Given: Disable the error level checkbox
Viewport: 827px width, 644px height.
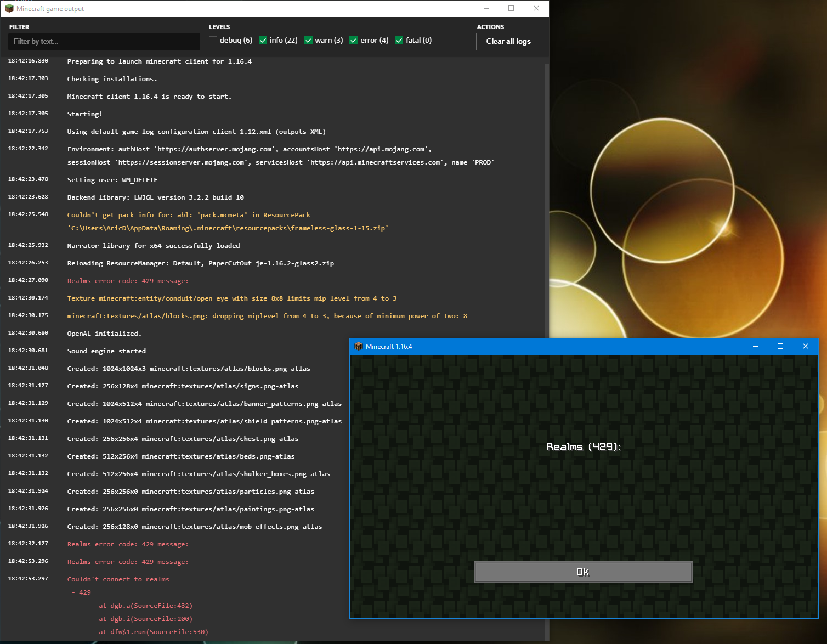Looking at the screenshot, I should point(354,41).
